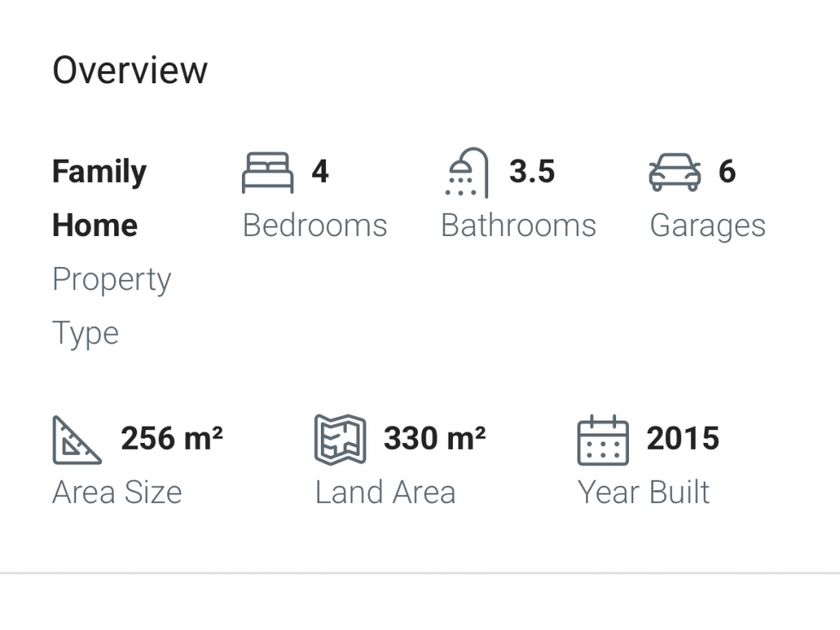840x630 pixels.
Task: Click the Property Type label
Action: (x=111, y=306)
